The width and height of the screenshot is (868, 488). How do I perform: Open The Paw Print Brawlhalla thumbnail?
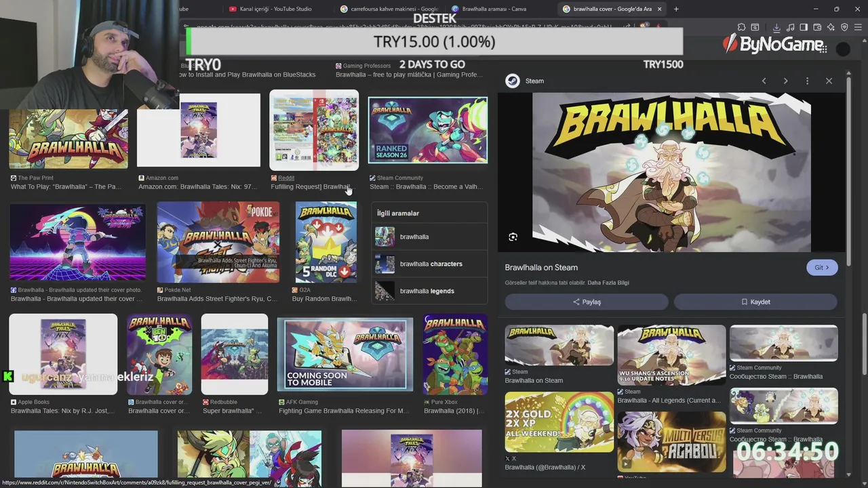click(68, 138)
